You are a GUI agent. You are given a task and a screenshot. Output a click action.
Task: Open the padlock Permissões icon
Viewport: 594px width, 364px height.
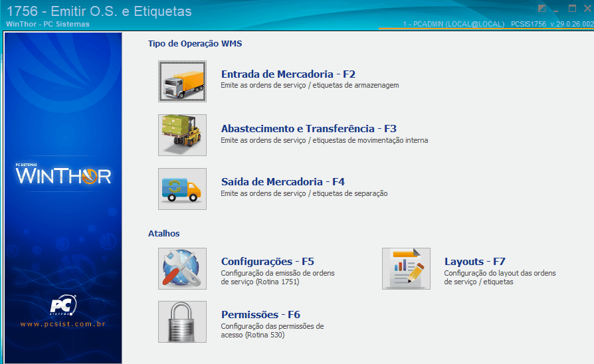(x=182, y=321)
